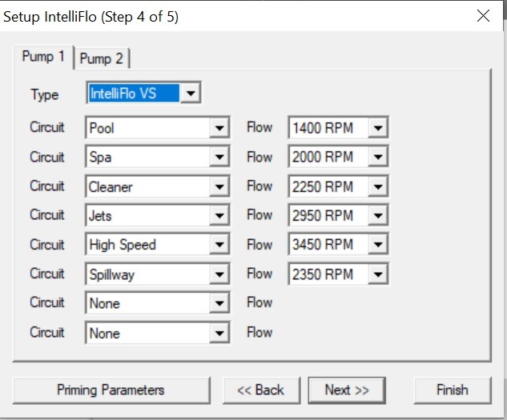507x420 pixels.
Task: Open the Spillway circuit dropdown
Action: click(158, 274)
